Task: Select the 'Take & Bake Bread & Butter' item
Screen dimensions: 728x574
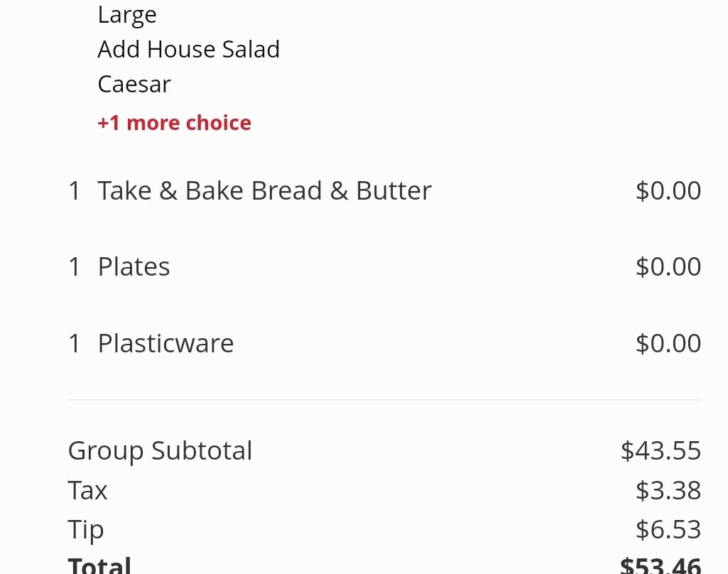Action: pos(264,191)
